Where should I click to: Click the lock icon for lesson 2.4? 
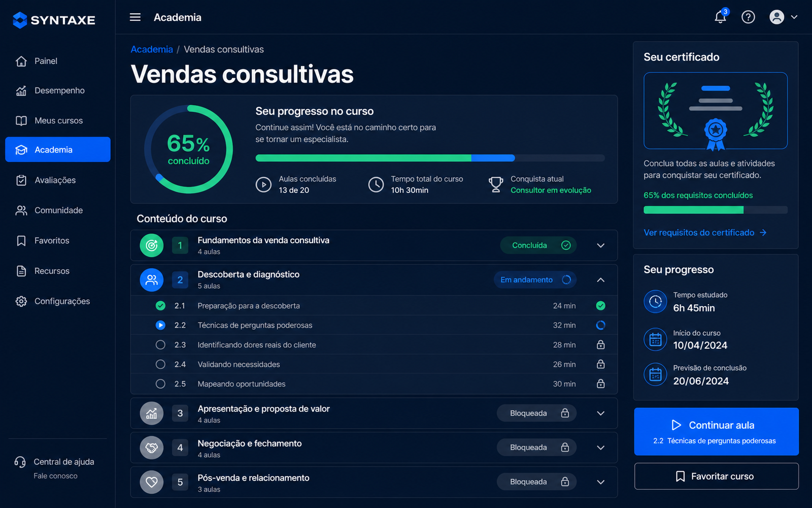600,364
